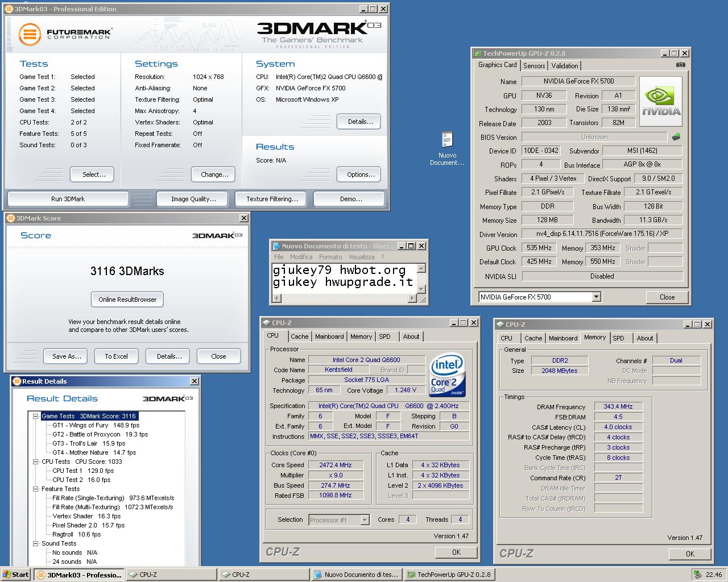Export score To Excel

pos(116,356)
